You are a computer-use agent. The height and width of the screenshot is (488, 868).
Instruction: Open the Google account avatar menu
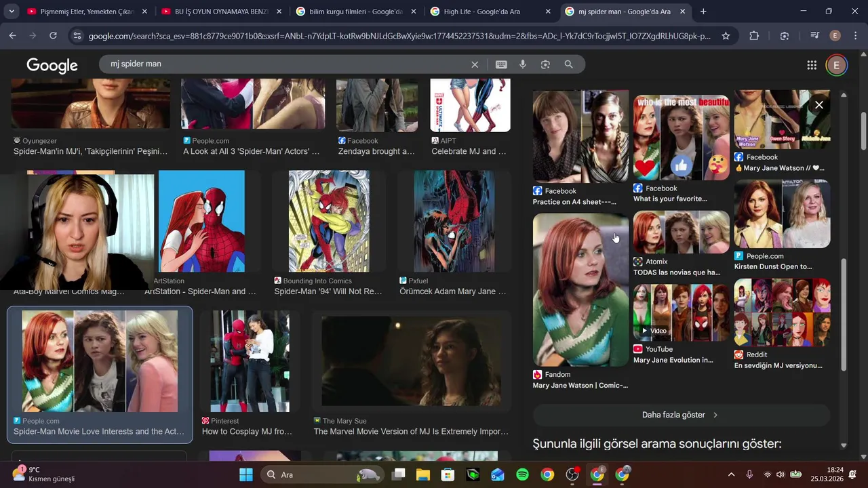(836, 65)
